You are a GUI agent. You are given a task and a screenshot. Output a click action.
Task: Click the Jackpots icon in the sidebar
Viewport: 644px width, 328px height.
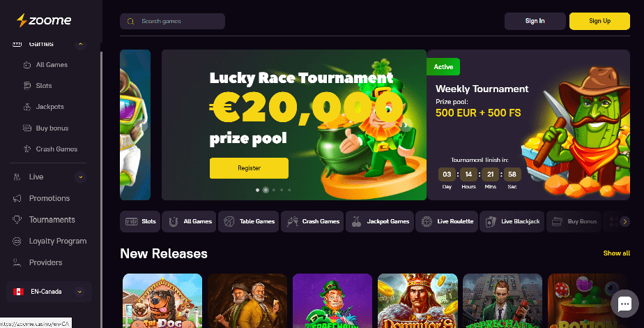pos(27,107)
